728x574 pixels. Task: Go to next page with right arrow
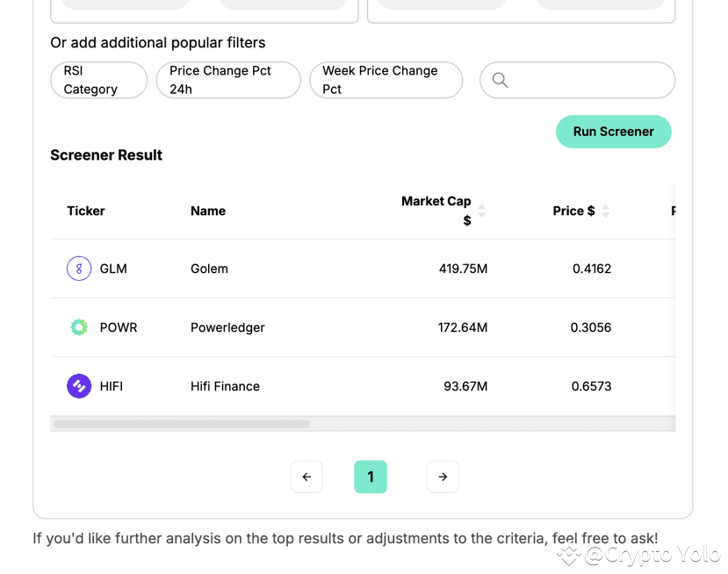[x=443, y=477]
